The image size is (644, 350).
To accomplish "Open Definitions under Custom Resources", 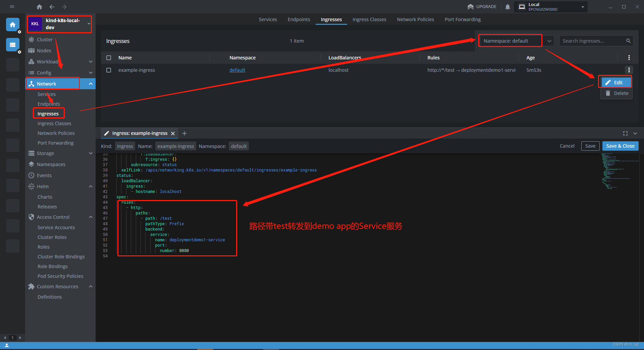I will click(50, 297).
